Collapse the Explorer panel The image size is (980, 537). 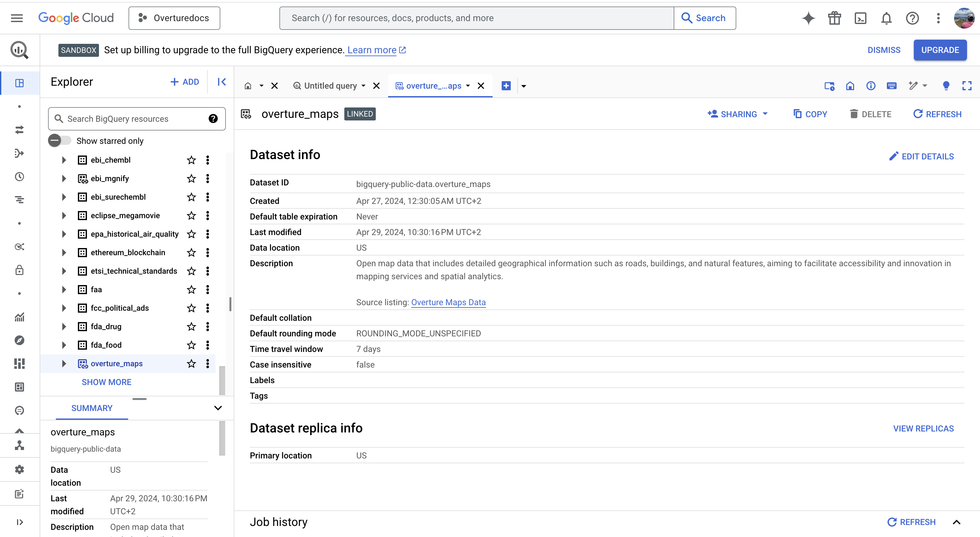(x=221, y=82)
